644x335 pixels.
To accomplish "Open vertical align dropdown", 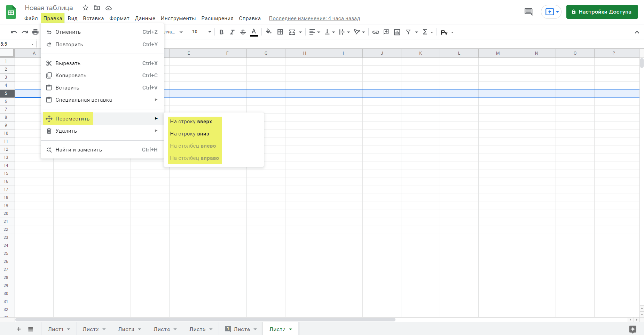I will point(330,32).
